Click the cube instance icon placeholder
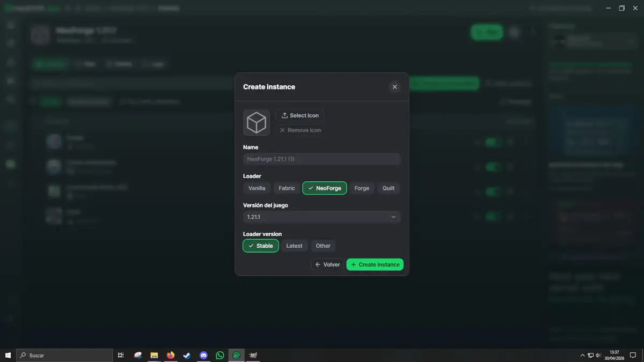Viewport: 644px width, 362px height. coord(257,123)
